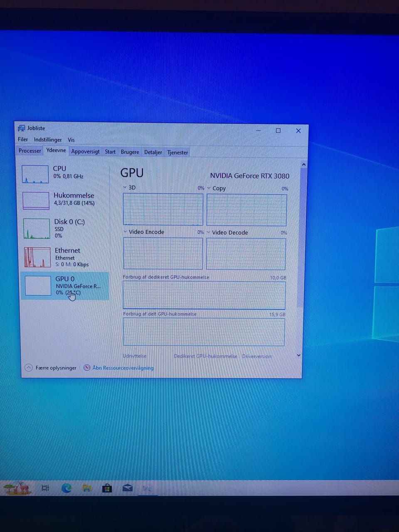
Task: Click the Disk 0 activity mini graph
Action: coord(37,229)
